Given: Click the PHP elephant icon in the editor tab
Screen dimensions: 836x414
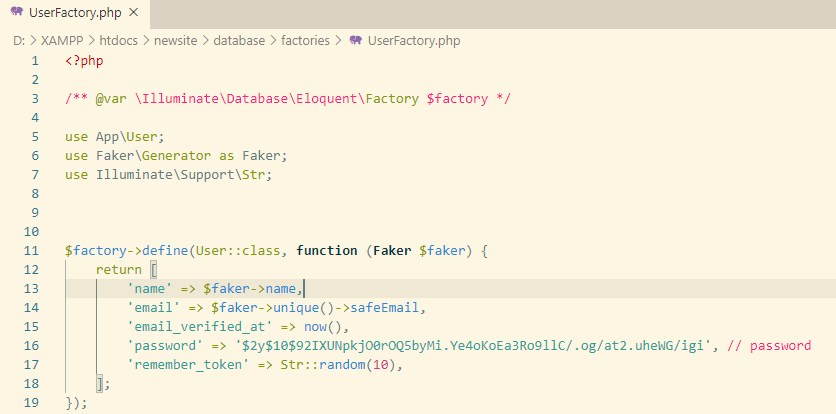Looking at the screenshot, I should point(17,13).
